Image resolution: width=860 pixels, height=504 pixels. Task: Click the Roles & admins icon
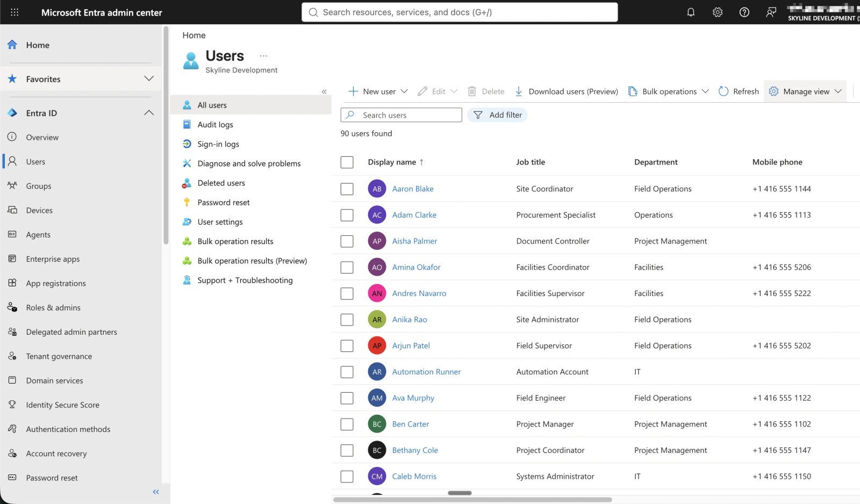[12, 307]
